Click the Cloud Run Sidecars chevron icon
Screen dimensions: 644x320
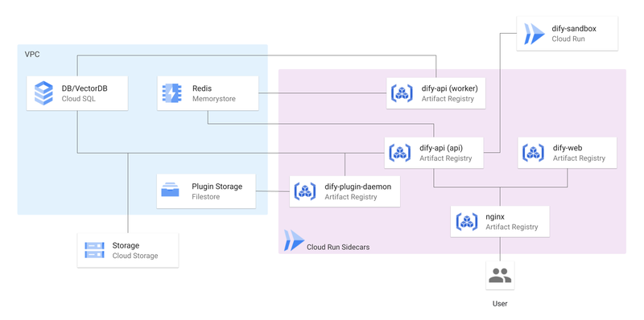click(x=294, y=240)
